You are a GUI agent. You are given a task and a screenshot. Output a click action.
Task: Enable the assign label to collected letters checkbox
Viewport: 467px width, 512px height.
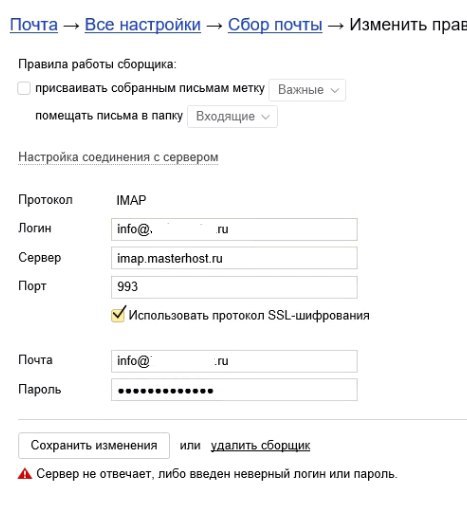(x=24, y=89)
